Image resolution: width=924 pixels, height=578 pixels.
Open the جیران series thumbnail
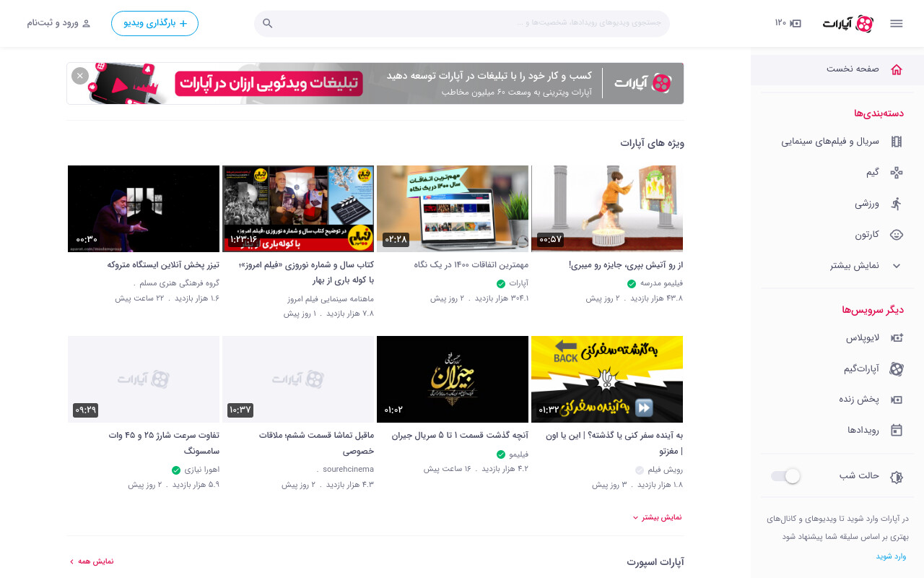453,379
